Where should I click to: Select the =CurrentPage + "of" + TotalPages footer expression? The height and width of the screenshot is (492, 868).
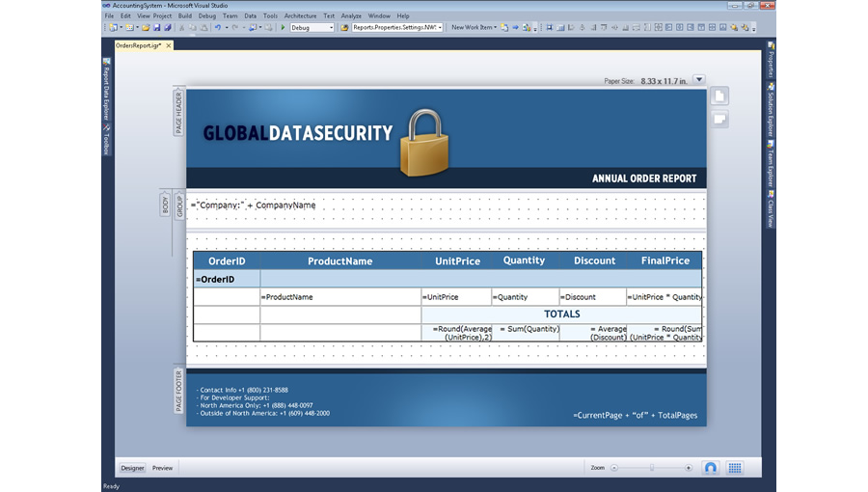coord(635,415)
